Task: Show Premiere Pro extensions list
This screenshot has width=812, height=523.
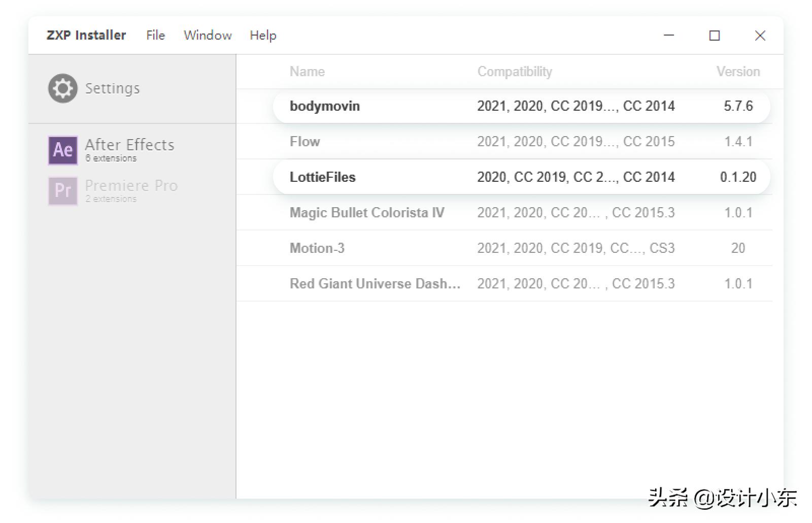Action: (x=131, y=190)
